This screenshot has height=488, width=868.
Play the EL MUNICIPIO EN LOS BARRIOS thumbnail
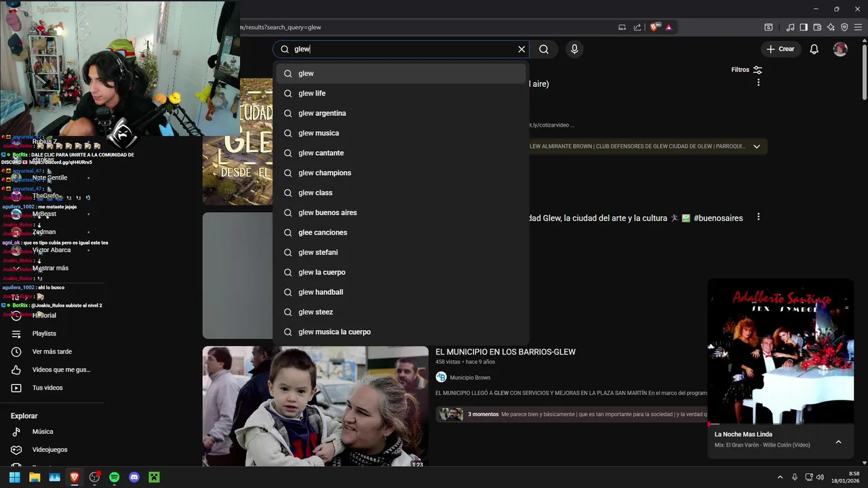[x=315, y=407]
